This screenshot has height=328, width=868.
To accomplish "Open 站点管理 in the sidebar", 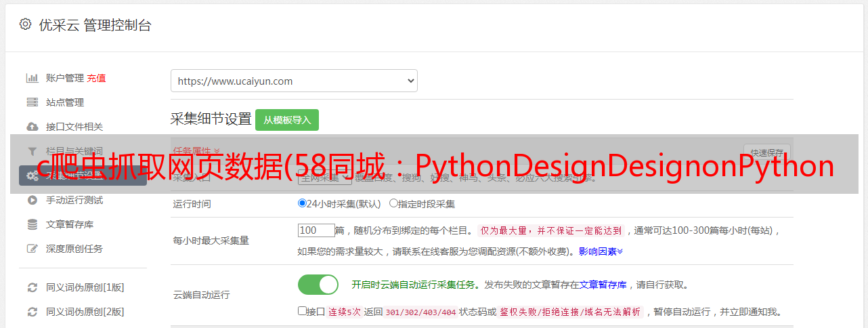I will (65, 102).
